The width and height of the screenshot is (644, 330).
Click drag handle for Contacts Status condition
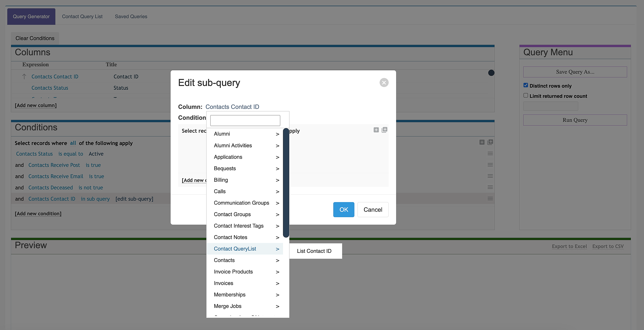point(490,154)
